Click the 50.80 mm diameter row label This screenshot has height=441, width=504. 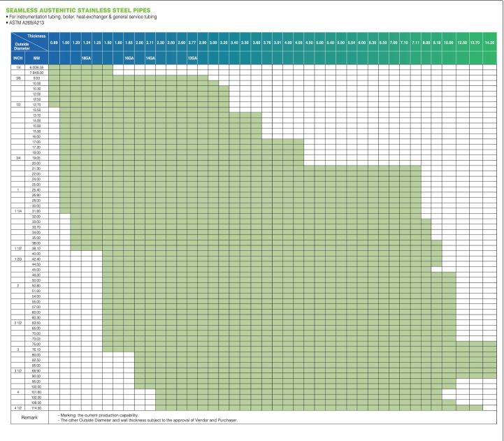(x=37, y=285)
